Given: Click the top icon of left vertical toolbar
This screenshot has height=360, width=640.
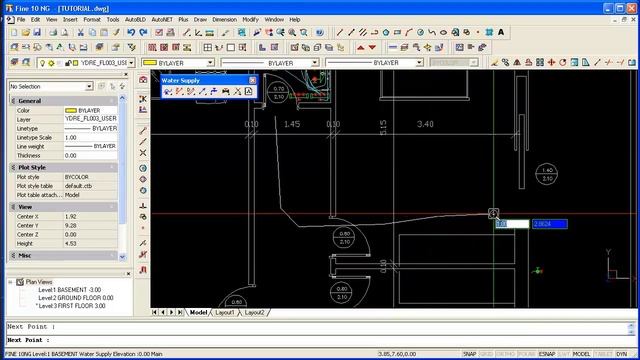Looking at the screenshot, I should point(143,80).
